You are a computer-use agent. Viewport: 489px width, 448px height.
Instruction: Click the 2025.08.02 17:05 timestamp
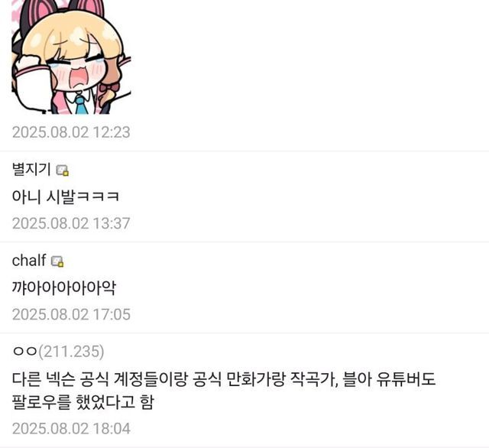click(71, 314)
